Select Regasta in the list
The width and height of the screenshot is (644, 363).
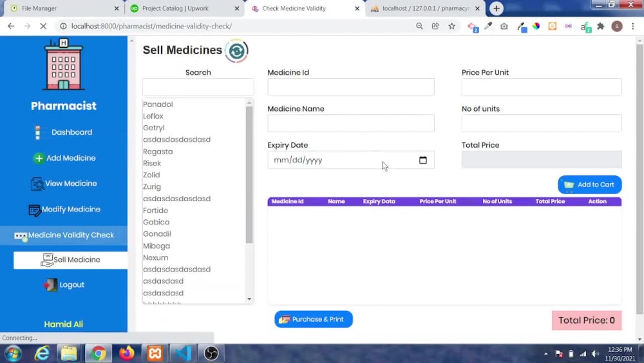coord(158,152)
